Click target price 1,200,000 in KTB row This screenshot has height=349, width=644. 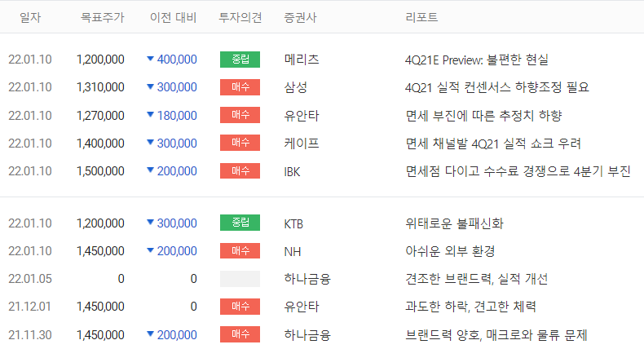click(x=100, y=223)
